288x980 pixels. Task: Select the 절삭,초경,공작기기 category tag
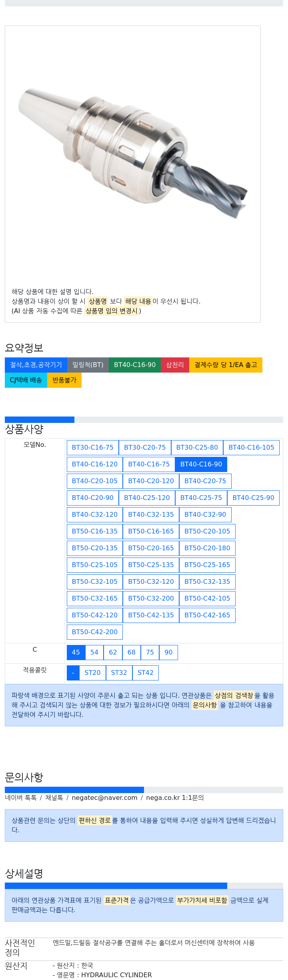click(x=36, y=365)
